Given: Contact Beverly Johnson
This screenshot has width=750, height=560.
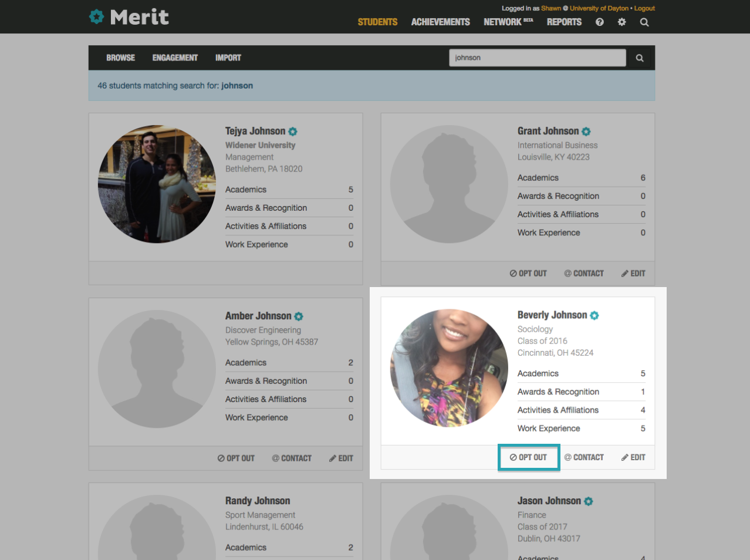Looking at the screenshot, I should point(584,457).
